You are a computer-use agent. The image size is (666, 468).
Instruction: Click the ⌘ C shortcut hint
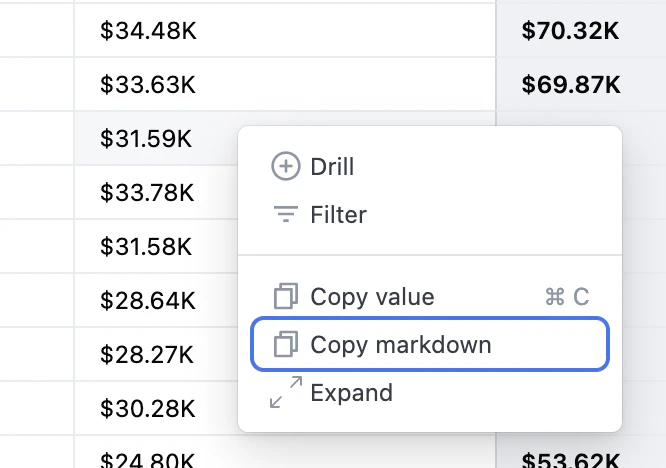coord(567,296)
